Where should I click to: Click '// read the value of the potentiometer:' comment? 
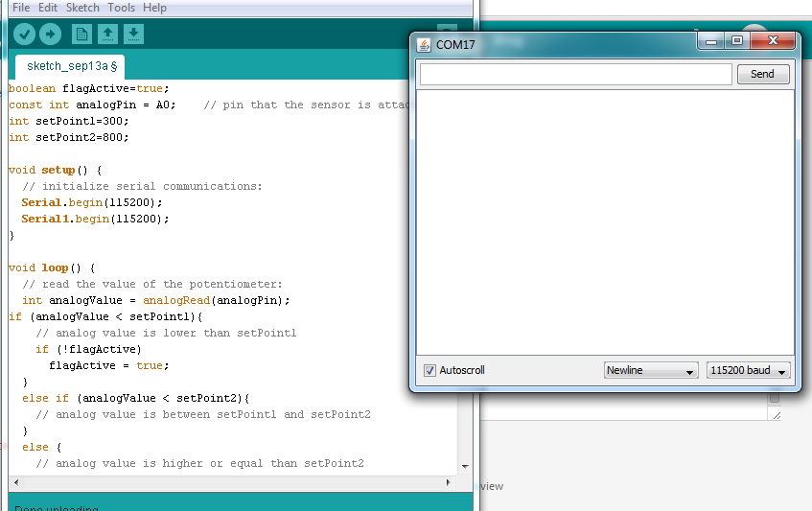click(x=152, y=284)
